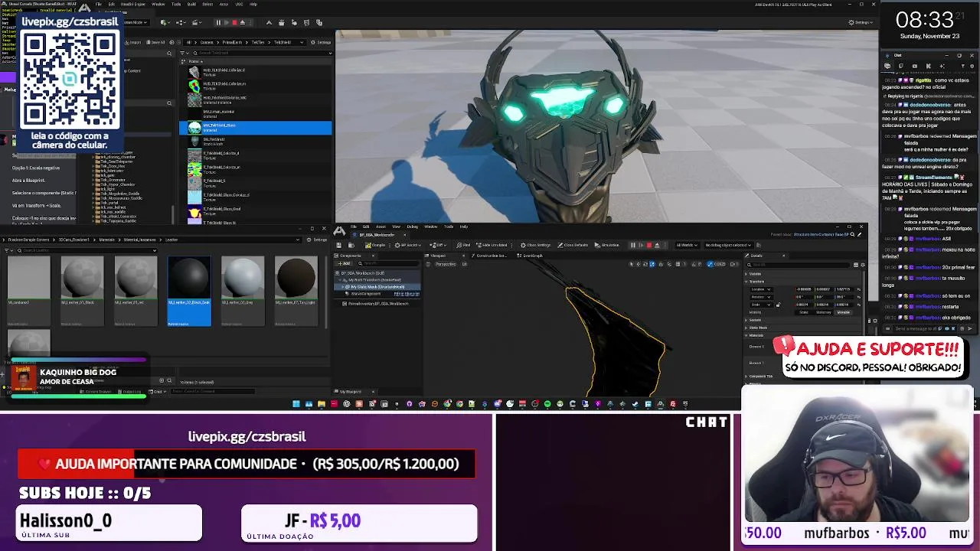Toggle the Lit view mode button
Image resolution: width=980 pixels, height=551 pixels.
[464, 264]
